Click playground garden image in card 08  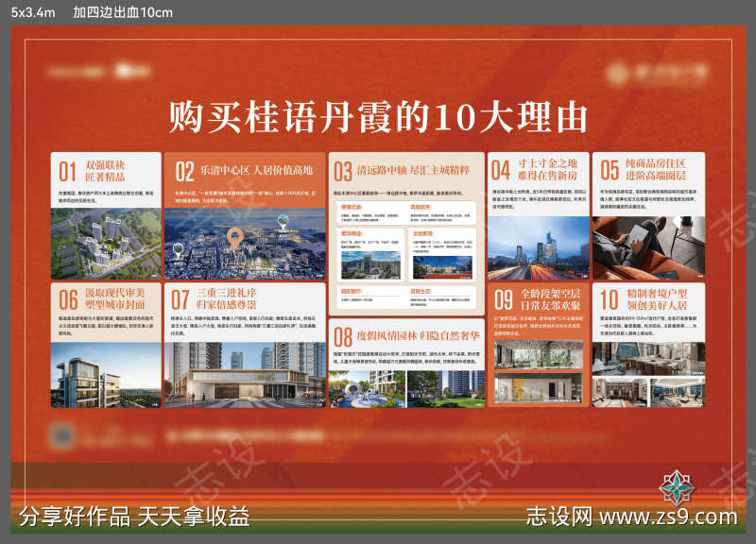pos(367,389)
